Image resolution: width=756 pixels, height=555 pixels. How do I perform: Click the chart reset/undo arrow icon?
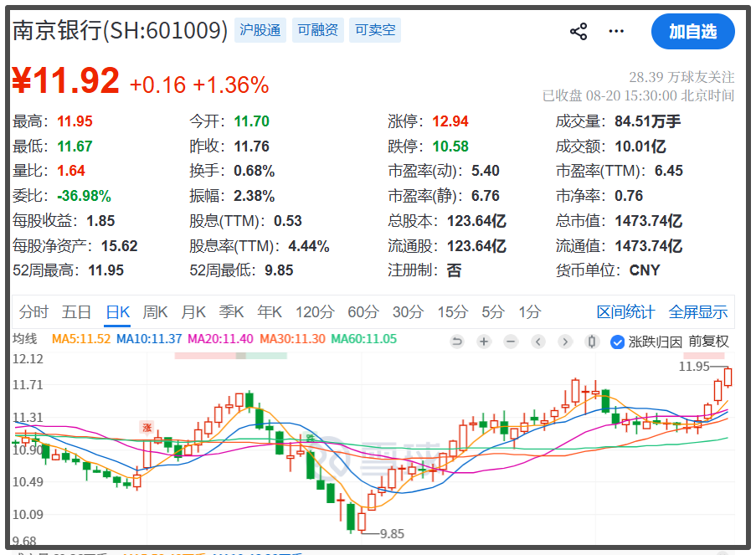click(x=456, y=342)
